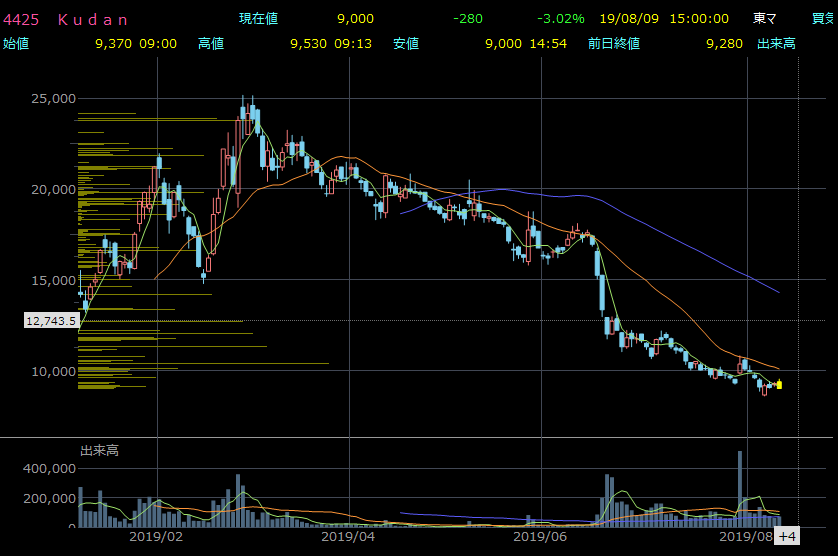
Task: Click the 19/08/09 date in header
Action: pos(620,19)
